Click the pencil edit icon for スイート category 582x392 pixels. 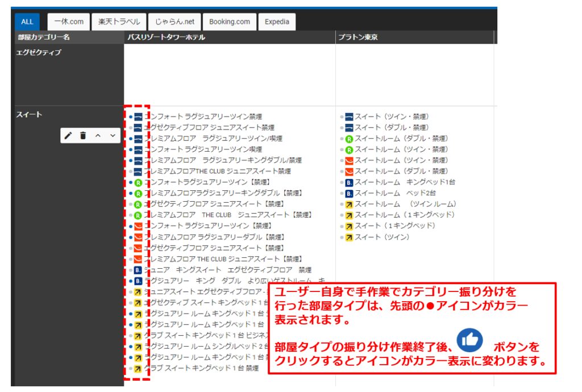[x=68, y=135]
